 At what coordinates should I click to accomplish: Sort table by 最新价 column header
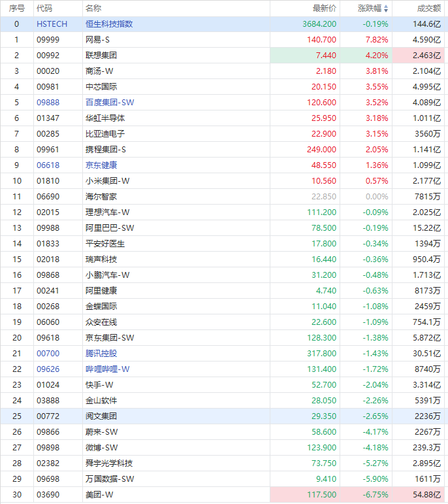[x=325, y=8]
